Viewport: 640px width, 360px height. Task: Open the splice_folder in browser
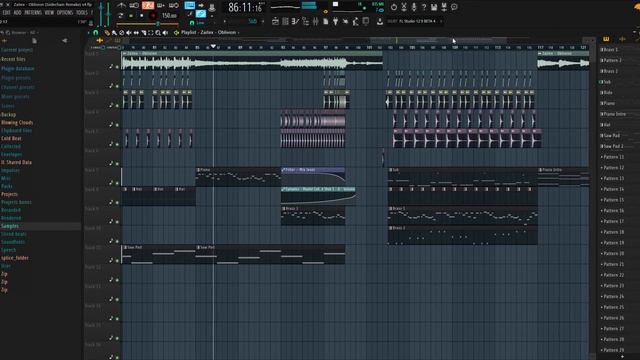[x=15, y=258]
